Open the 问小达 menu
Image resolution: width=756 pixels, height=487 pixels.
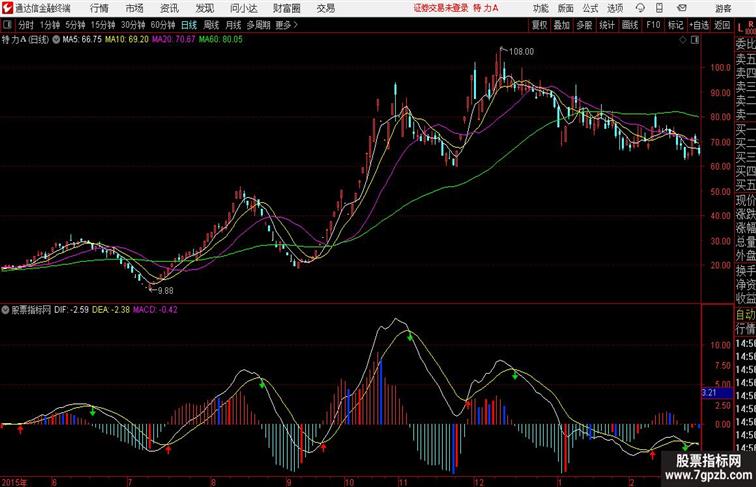coord(243,8)
